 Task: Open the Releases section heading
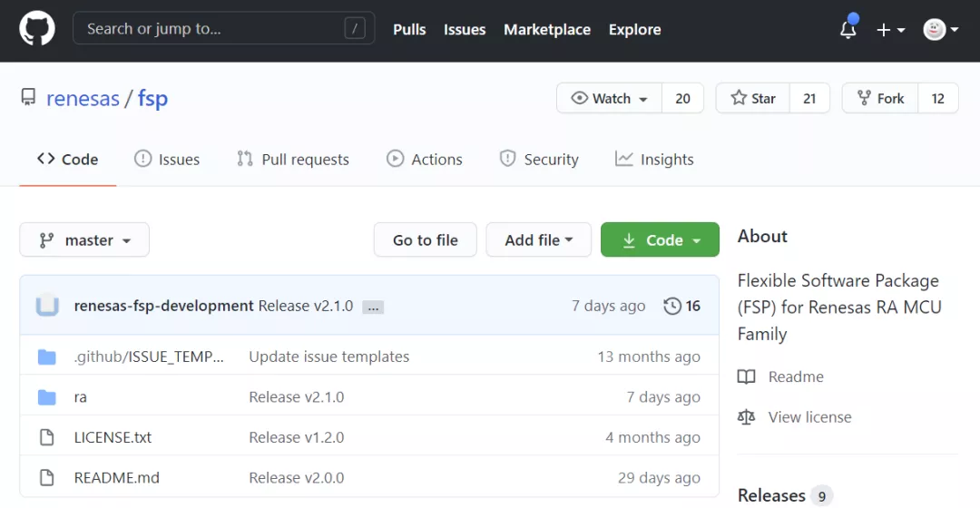771,495
